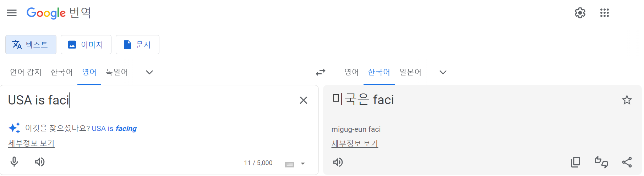Share the translation
Image resolution: width=644 pixels, height=176 pixels.
[x=627, y=162]
